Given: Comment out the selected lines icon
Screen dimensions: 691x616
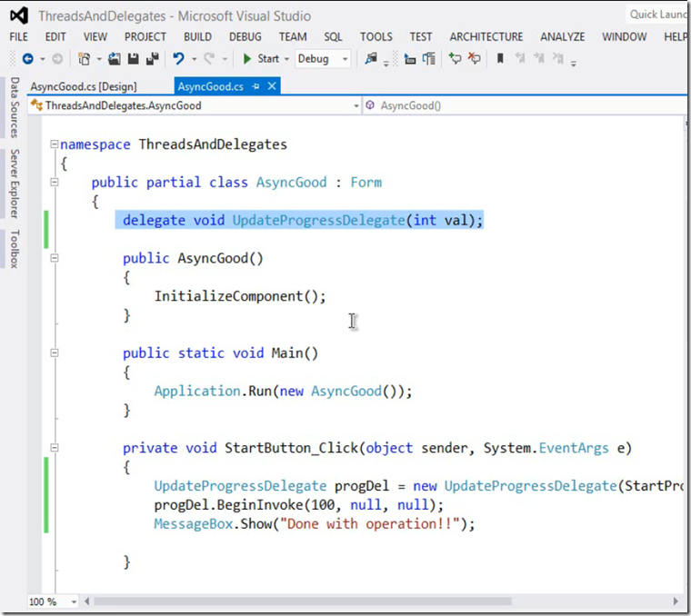Looking at the screenshot, I should click(455, 58).
